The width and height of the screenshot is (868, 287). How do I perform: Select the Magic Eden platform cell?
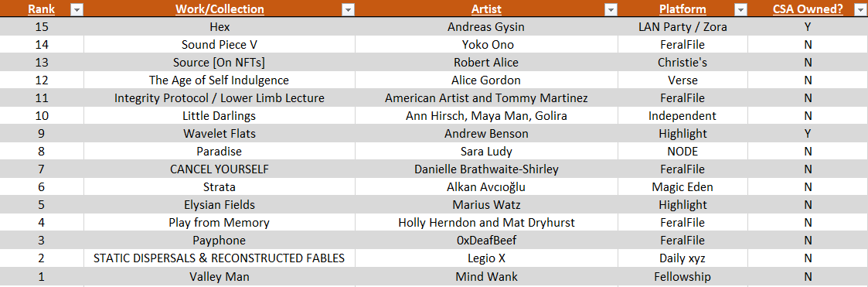point(682,186)
